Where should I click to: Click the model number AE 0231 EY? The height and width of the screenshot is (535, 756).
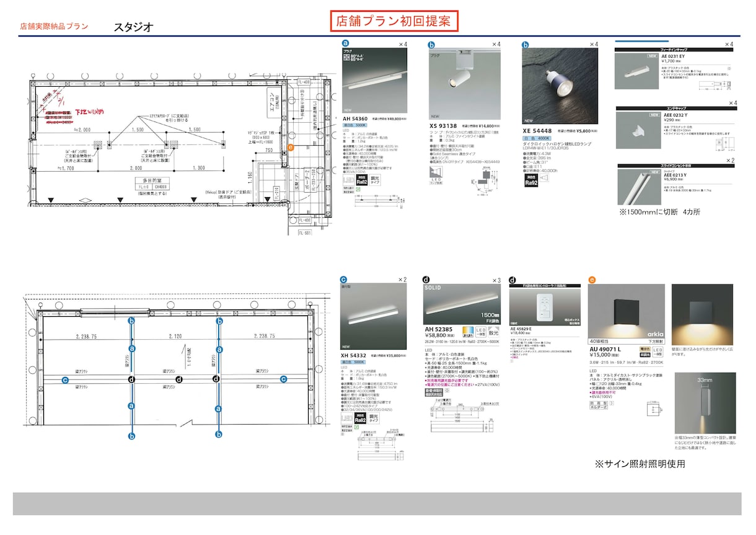pyautogui.click(x=674, y=56)
